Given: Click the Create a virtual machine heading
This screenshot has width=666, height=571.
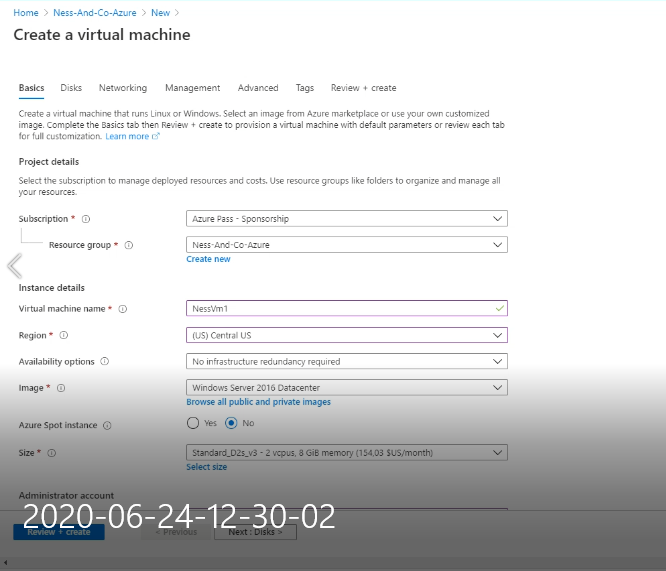Looking at the screenshot, I should pyautogui.click(x=102, y=35).
